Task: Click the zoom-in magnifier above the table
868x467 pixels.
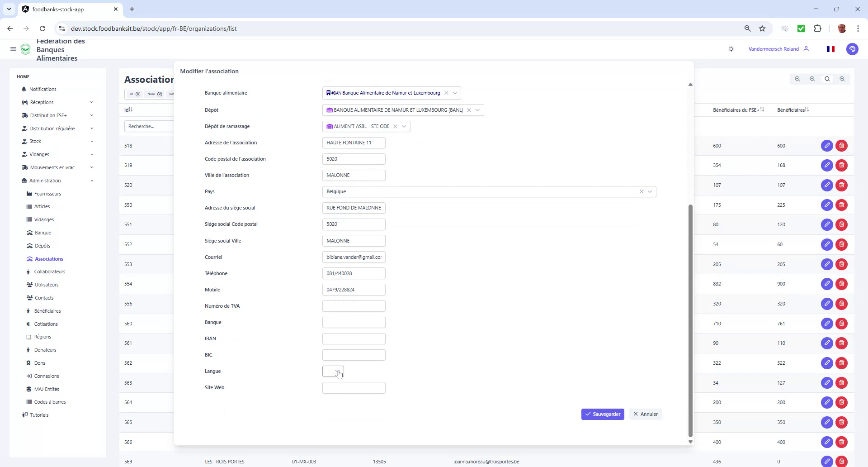Action: click(x=842, y=79)
